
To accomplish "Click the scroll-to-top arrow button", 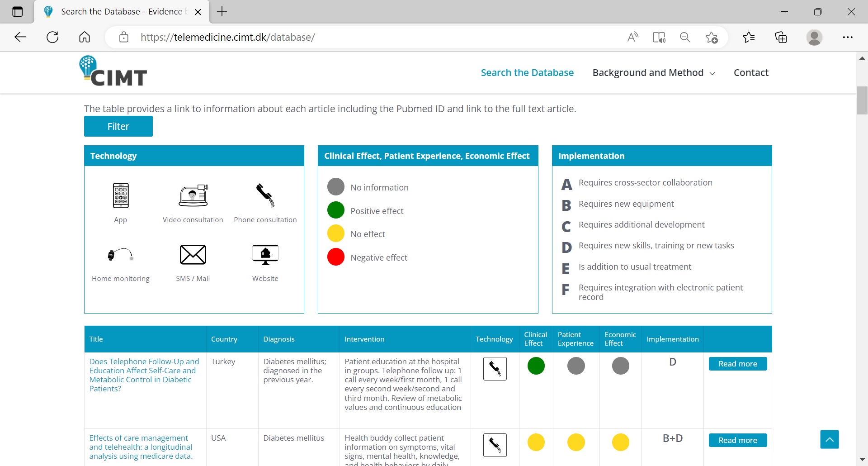I will (x=830, y=439).
